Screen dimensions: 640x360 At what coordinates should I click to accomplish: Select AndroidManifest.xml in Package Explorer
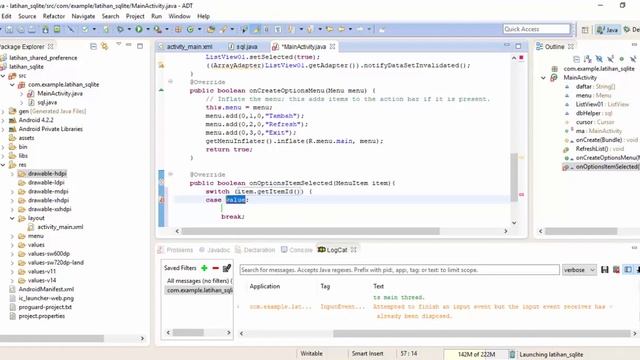46,289
